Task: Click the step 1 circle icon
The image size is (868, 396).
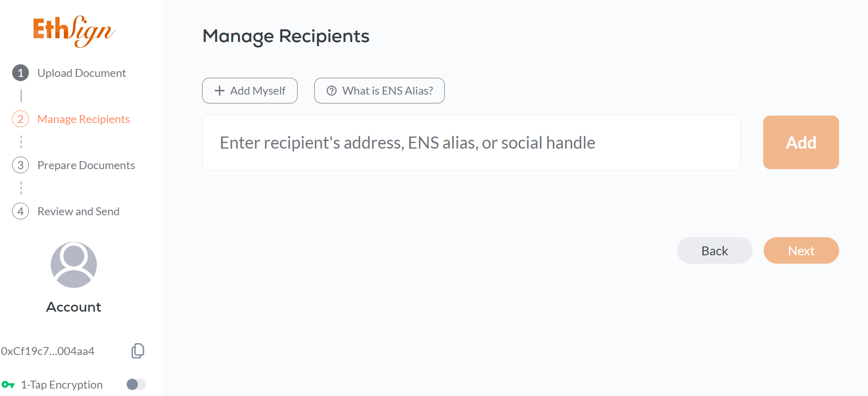Action: coord(20,73)
